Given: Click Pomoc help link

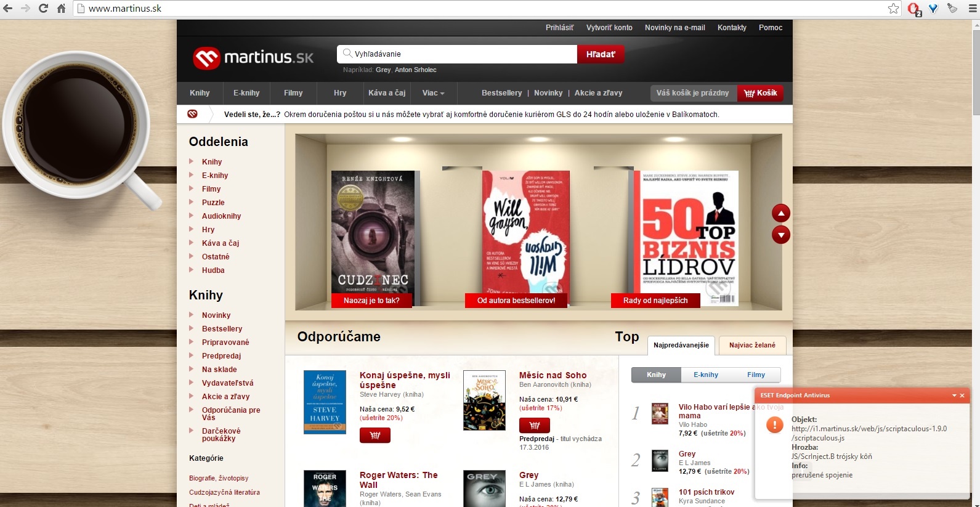Looking at the screenshot, I should pyautogui.click(x=771, y=28).
